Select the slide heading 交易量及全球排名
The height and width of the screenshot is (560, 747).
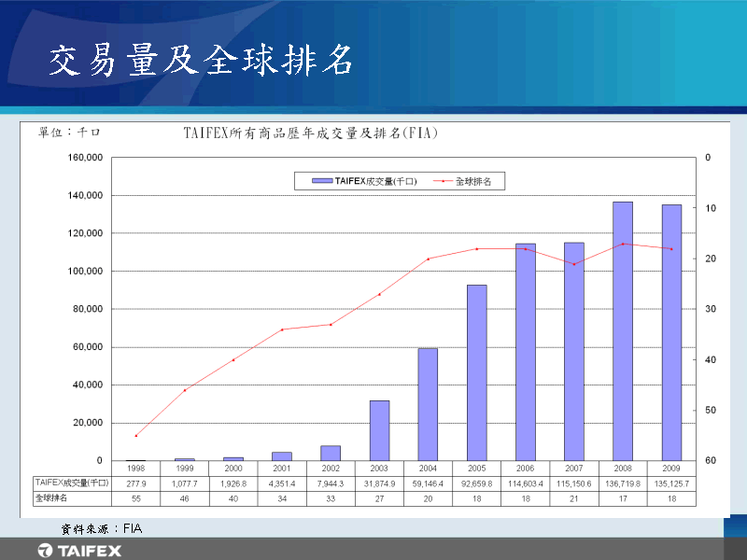pyautogui.click(x=201, y=61)
